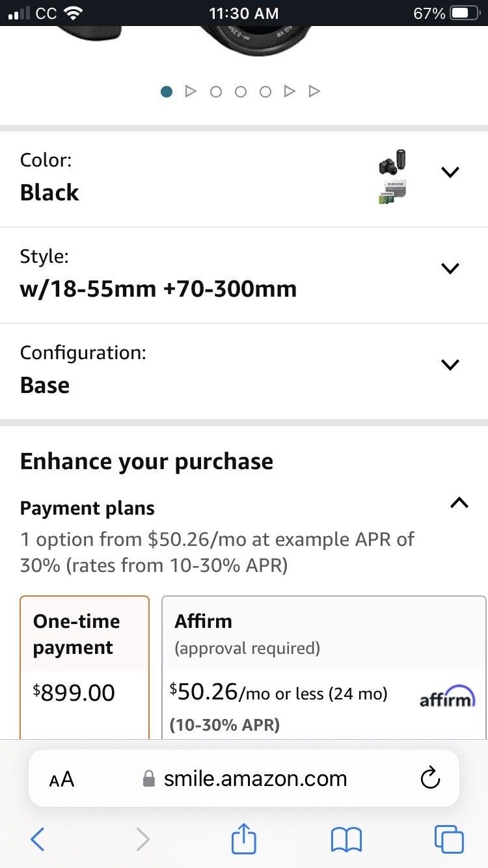488x868 pixels.
Task: Expand the Style w/18-55mm dropdown
Action: click(244, 275)
